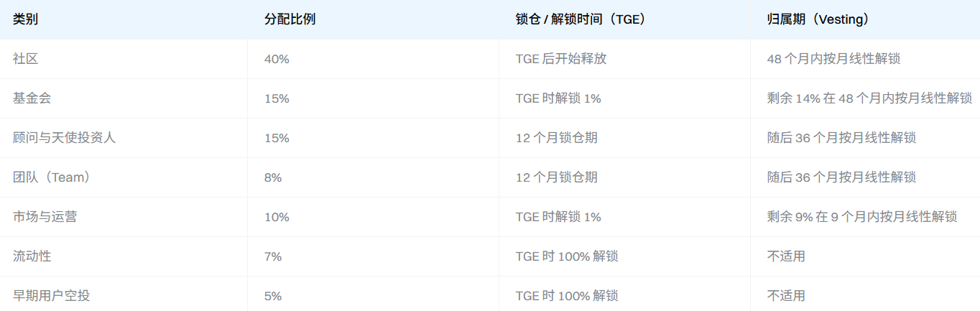
Task: Click the 团队（Team） row label
Action: (51, 177)
